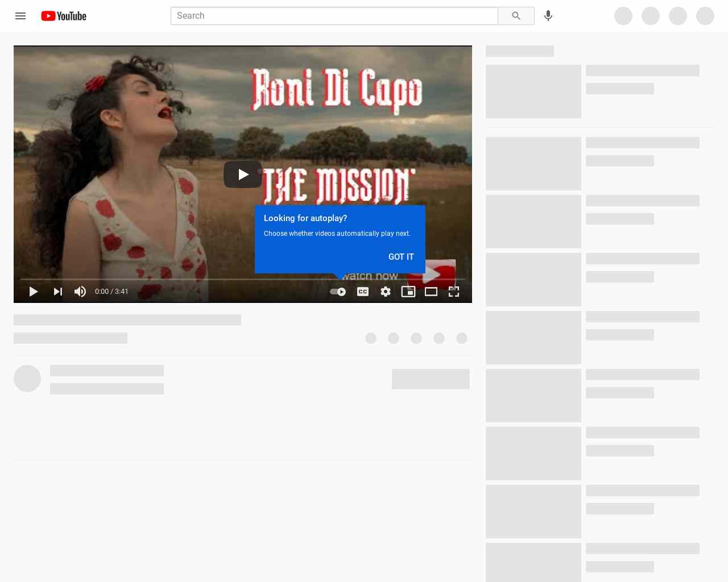
Task: Toggle the autoplay switch
Action: tap(338, 292)
